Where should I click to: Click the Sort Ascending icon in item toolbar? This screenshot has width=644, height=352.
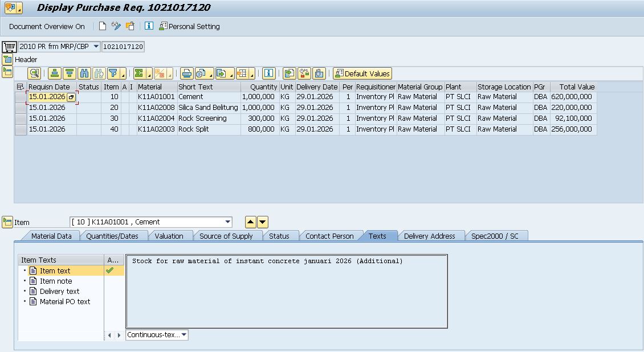55,73
